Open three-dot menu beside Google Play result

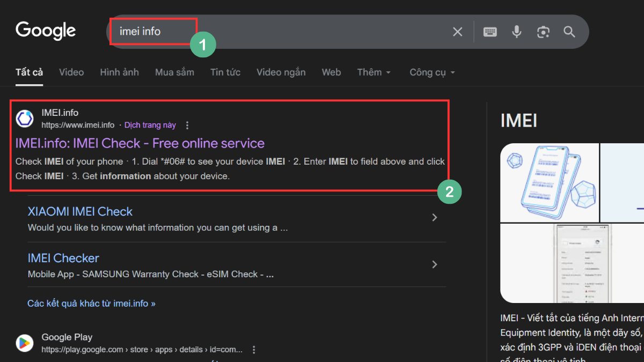(x=254, y=350)
